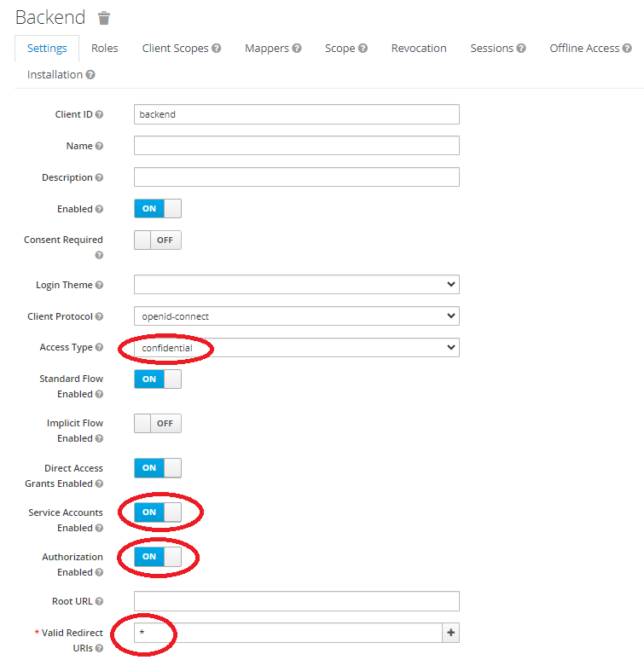Add another Valid Redirect URI with plus
The width and height of the screenshot is (644, 660).
[x=450, y=633]
